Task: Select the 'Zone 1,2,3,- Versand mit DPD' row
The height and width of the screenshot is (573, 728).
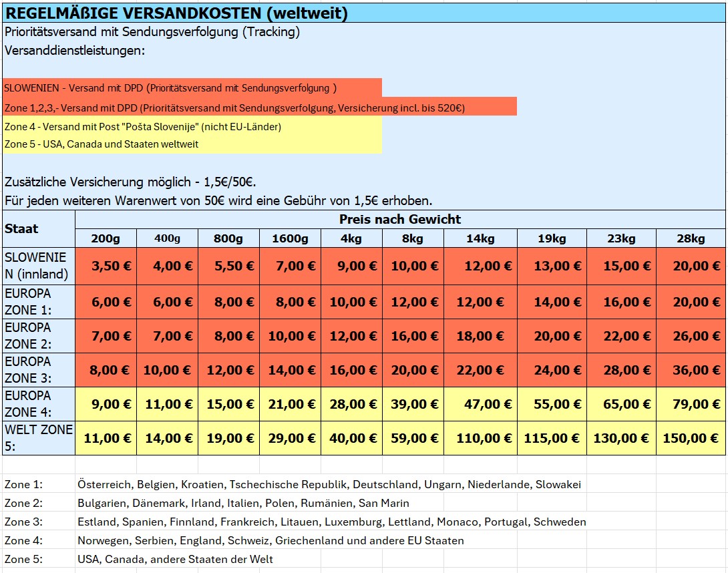Action: tap(260, 107)
